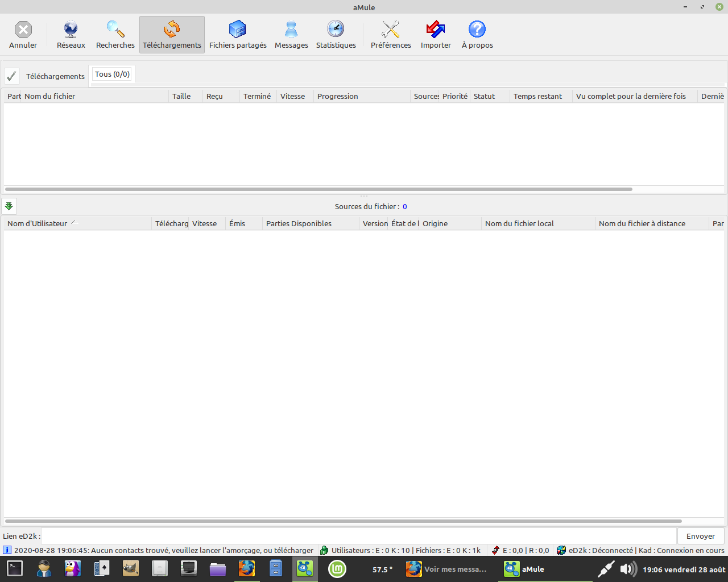Sort sources by Nom d'Utilisateur
This screenshot has height=582, width=728.
coord(77,223)
